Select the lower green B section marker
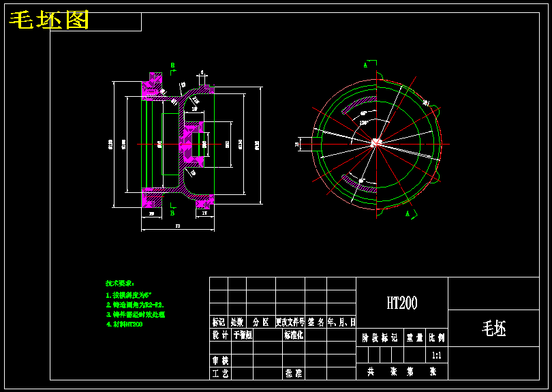The height and width of the screenshot is (392, 552). click(x=172, y=213)
